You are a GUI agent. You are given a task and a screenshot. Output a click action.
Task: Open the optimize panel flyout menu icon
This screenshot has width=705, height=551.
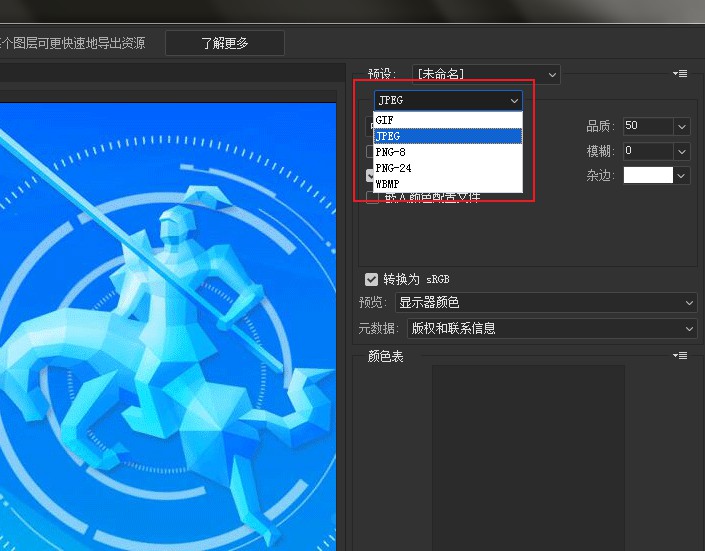point(680,73)
